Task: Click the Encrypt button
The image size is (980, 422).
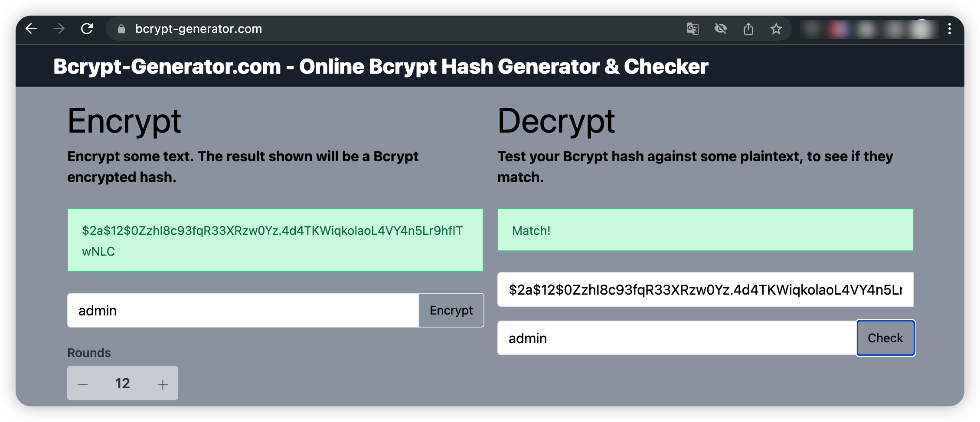Action: 451,310
